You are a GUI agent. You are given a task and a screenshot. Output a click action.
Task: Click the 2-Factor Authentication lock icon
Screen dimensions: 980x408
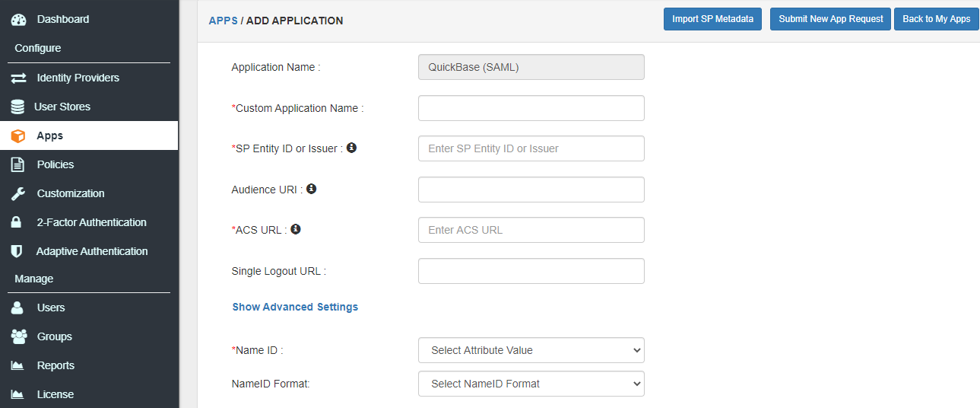17,222
